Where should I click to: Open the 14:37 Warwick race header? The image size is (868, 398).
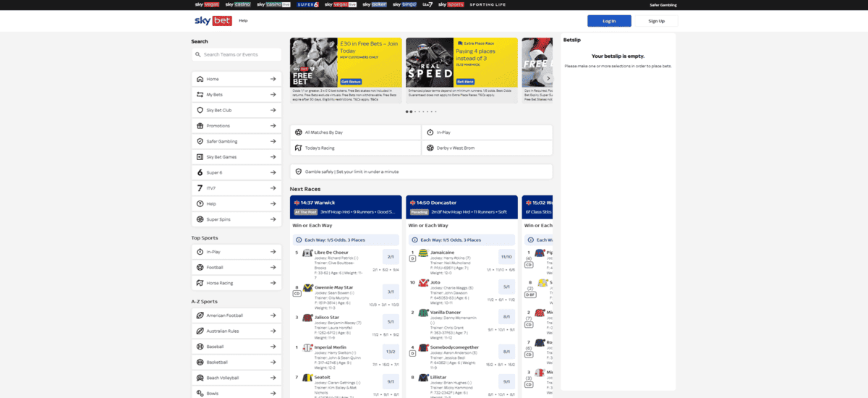point(346,207)
